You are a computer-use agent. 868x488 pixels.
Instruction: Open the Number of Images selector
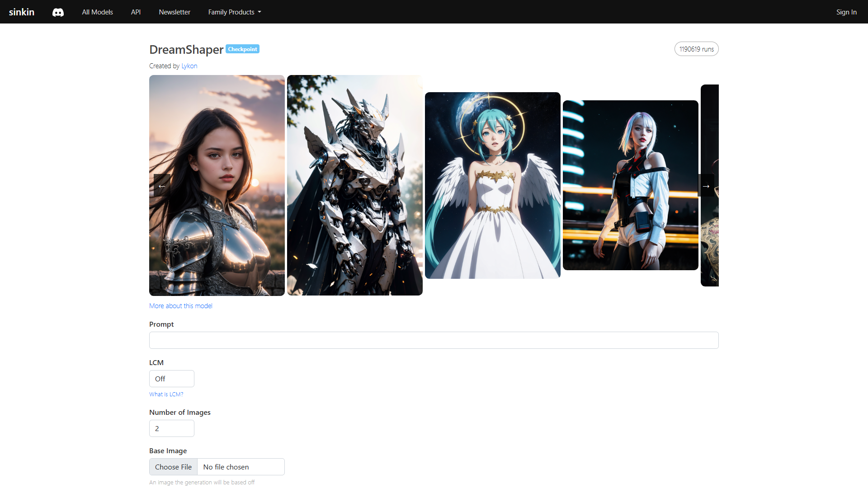[172, 428]
